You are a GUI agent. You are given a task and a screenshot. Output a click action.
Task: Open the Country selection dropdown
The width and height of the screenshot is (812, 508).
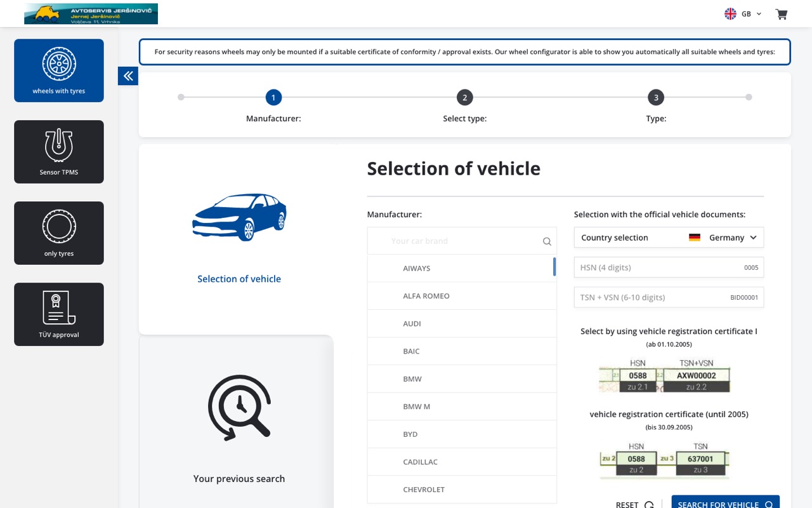point(669,237)
